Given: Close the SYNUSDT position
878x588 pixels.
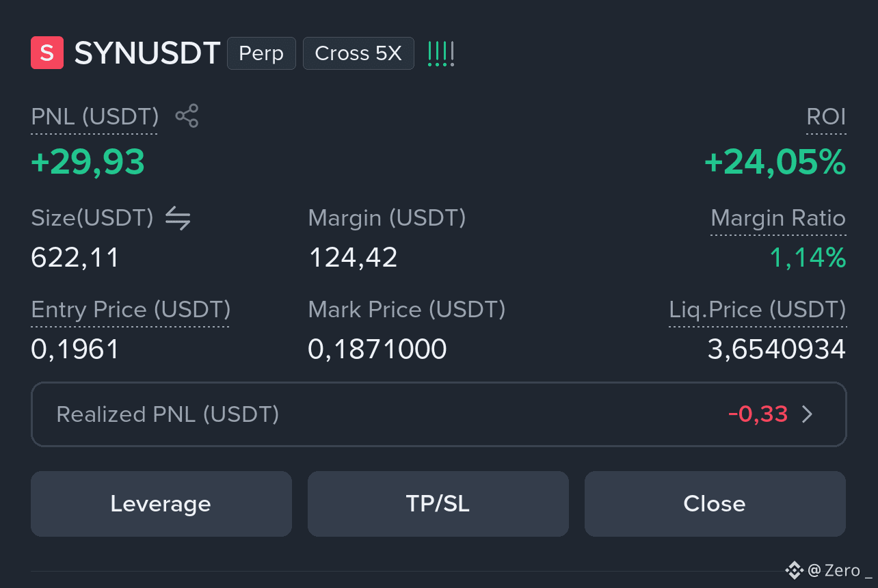Looking at the screenshot, I should pyautogui.click(x=715, y=504).
